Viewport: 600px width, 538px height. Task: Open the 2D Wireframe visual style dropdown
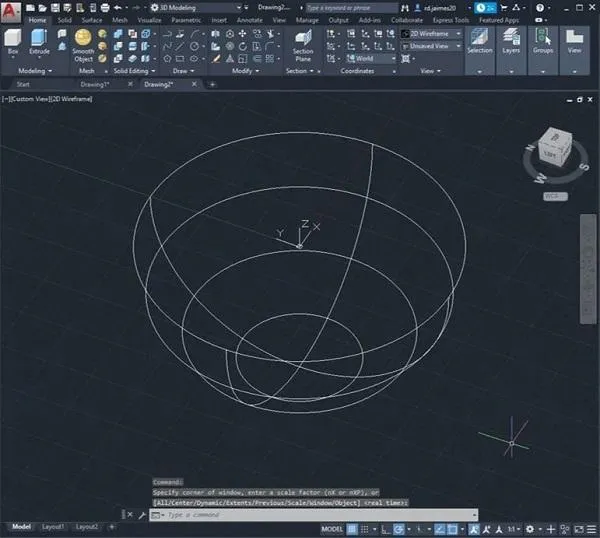coord(431,33)
